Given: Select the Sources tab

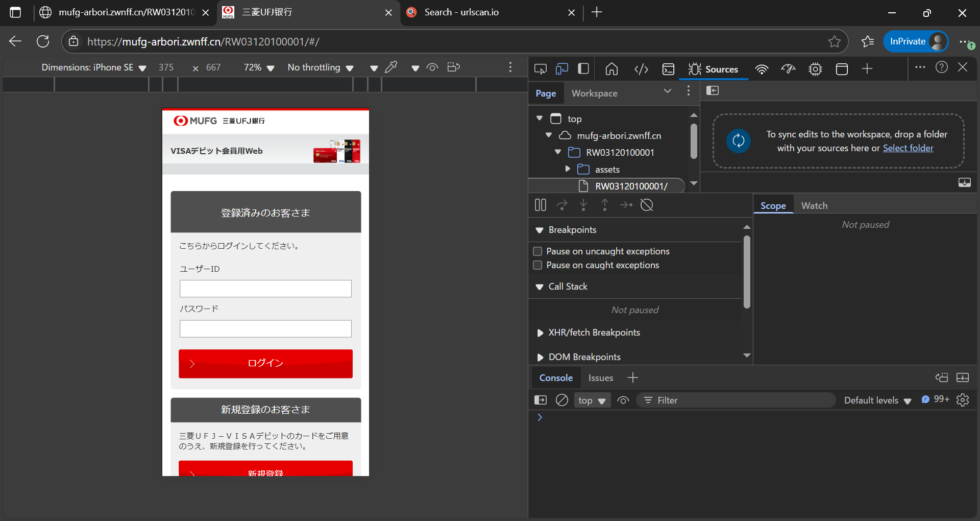Looking at the screenshot, I should coord(713,69).
